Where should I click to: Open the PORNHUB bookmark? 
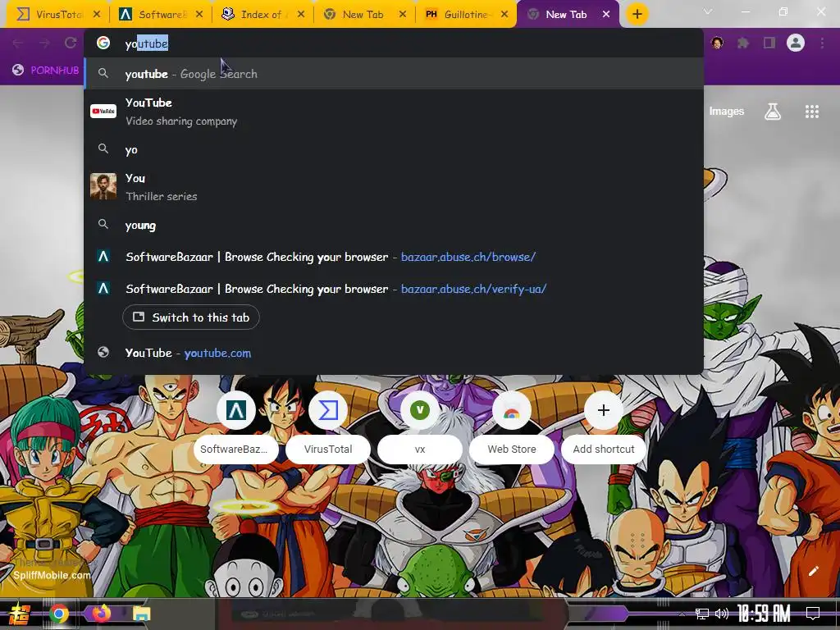(46, 71)
